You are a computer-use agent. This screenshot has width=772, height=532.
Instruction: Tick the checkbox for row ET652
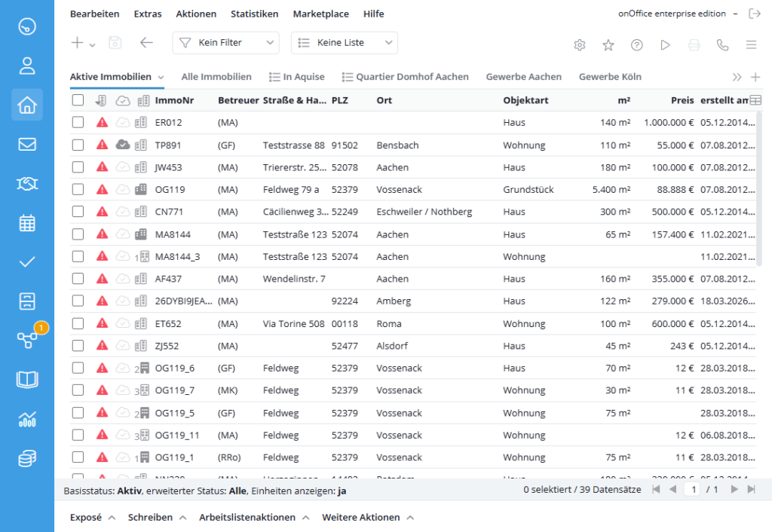78,324
